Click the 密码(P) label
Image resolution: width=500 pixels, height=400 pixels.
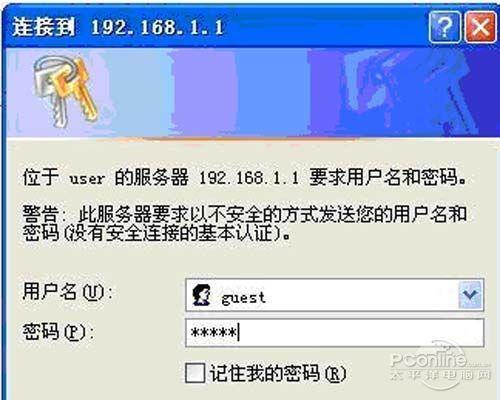click(x=58, y=331)
